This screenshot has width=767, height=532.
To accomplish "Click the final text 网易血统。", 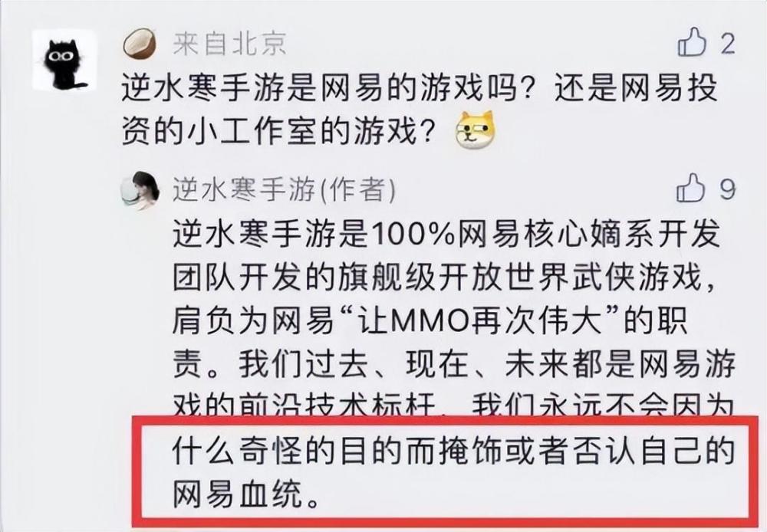I will 247,493.
